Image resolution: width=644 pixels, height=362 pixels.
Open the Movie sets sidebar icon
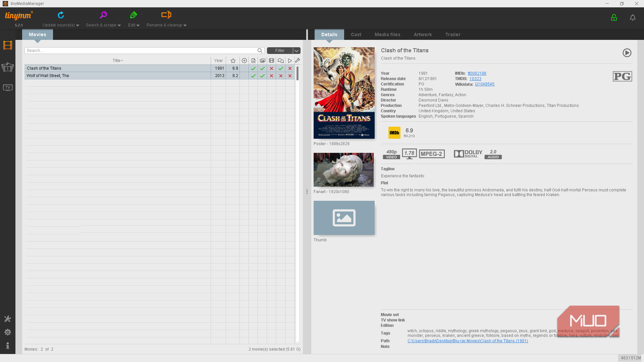pos(7,67)
